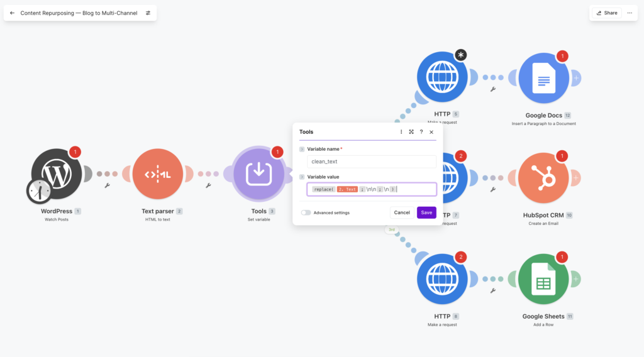Open the red 1 bubble on Tools module
The height and width of the screenshot is (357, 644).
(277, 152)
